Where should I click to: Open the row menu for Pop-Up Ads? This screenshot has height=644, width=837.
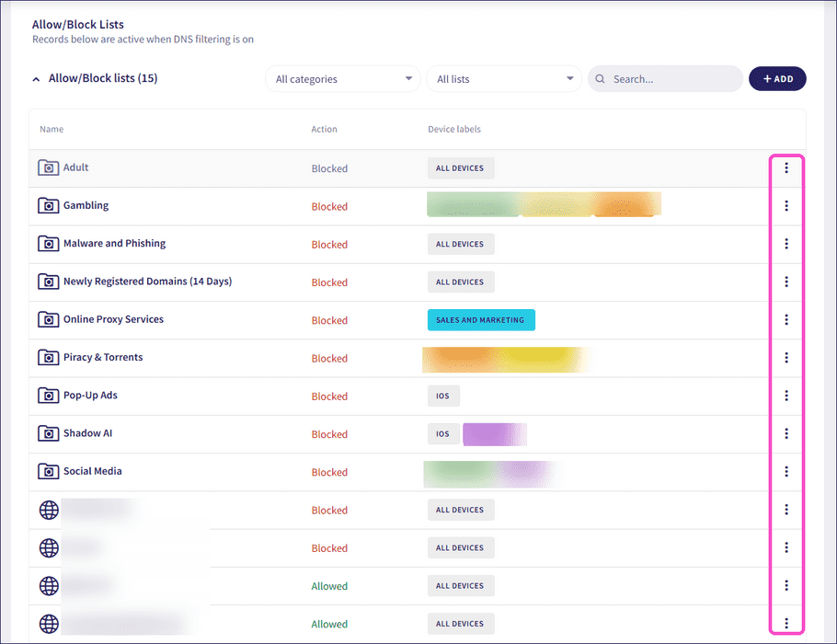click(x=786, y=395)
